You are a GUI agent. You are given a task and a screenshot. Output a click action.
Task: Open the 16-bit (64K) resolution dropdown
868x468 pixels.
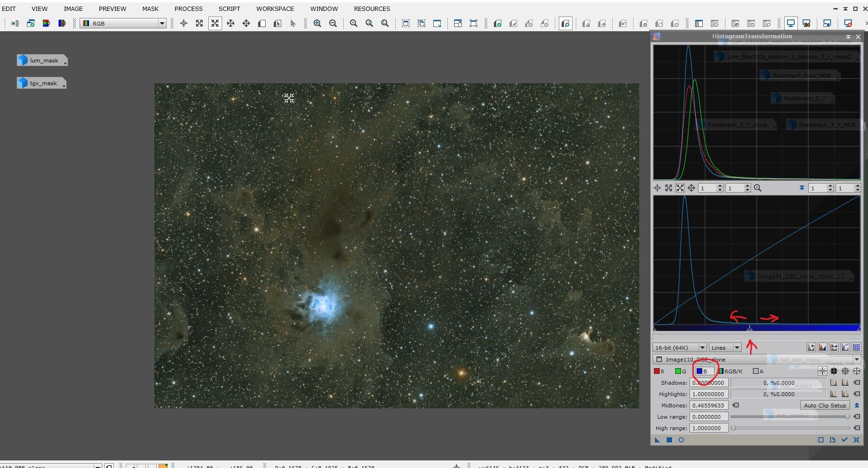(702, 347)
